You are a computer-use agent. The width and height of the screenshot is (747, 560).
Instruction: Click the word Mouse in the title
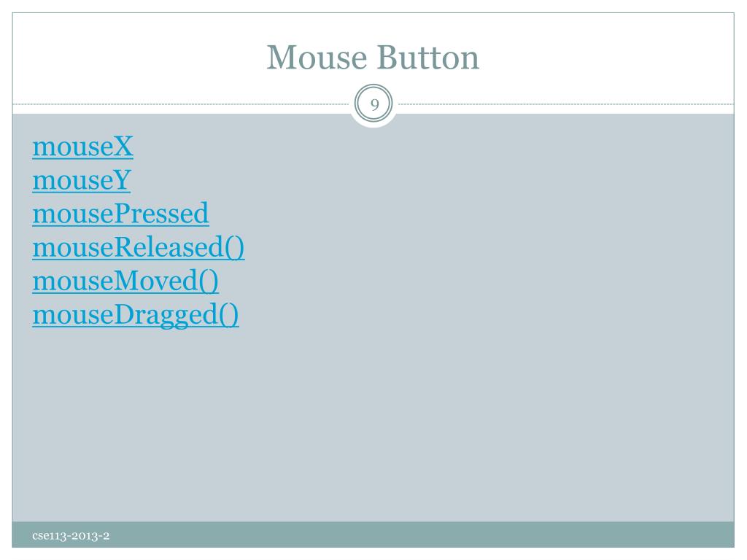pos(317,58)
